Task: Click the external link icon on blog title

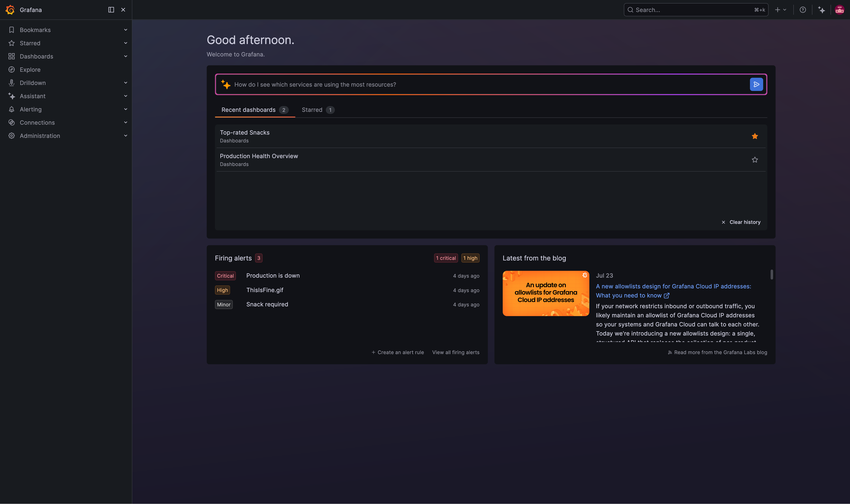Action: click(x=667, y=296)
